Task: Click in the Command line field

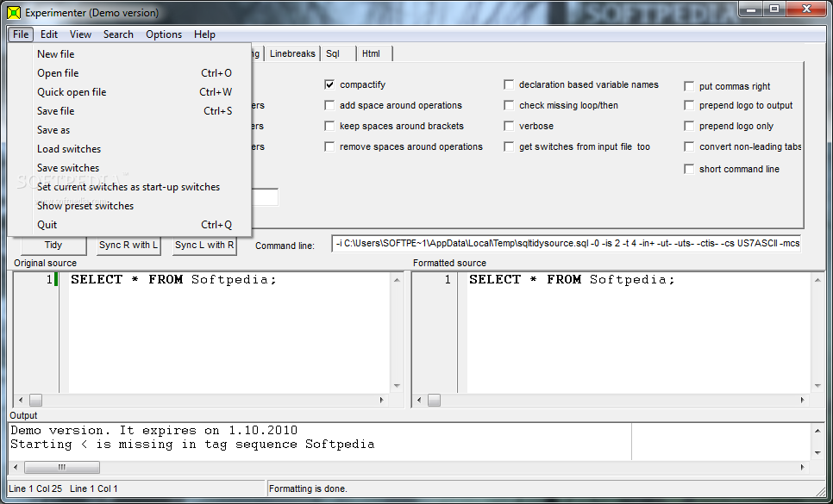Action: coord(567,244)
